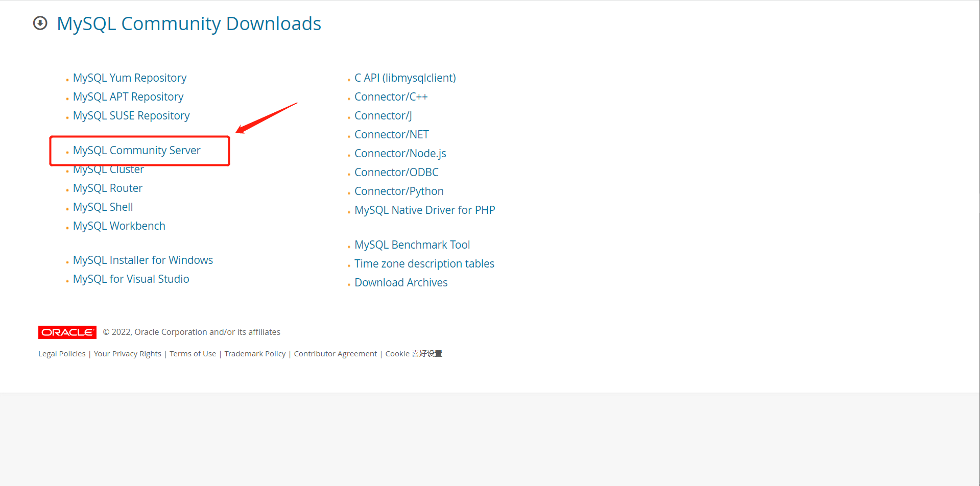Open MySQL Native Driver for PHP
This screenshot has width=980, height=486.
425,210
